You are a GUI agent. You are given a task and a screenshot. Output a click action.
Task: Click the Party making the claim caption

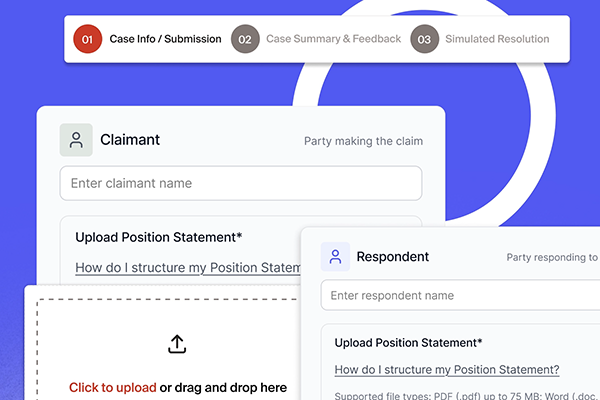[x=363, y=141]
